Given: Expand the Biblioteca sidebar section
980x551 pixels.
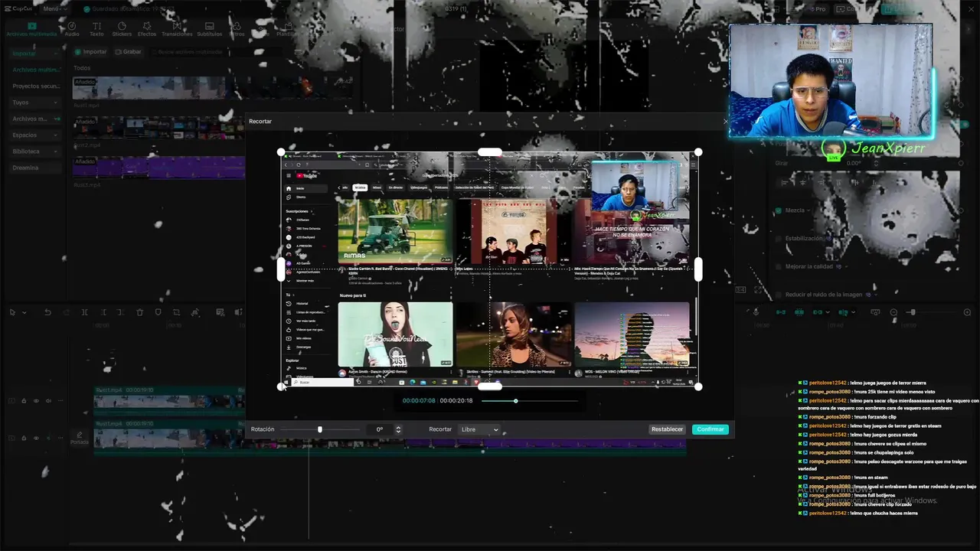Looking at the screenshot, I should 35,152.
